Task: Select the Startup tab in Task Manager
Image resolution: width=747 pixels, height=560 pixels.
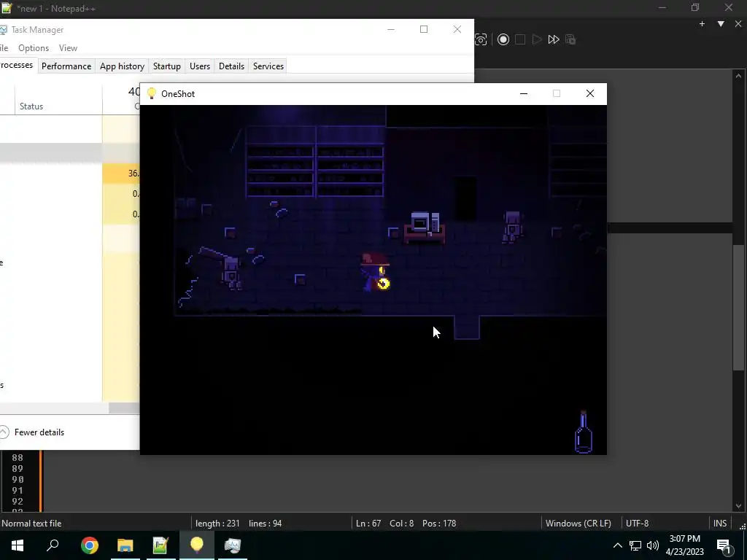Action: tap(167, 66)
